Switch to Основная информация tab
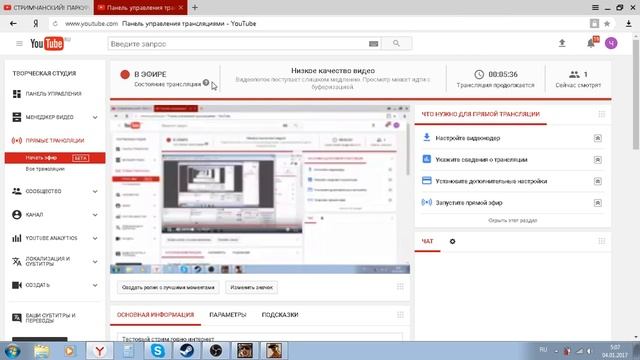This screenshot has height=360, width=640. click(x=155, y=315)
